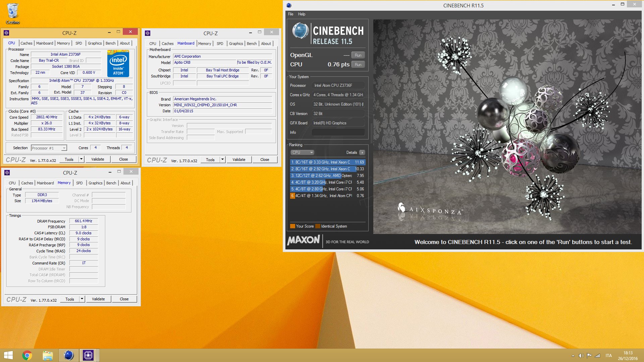Click the Identical System legend swatch
The height and width of the screenshot is (362, 644).
pos(318,226)
